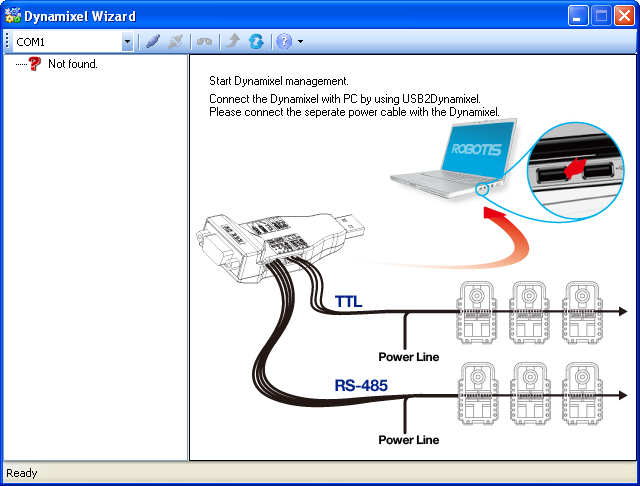
Task: Click the Dynamixel Wizard title bar icon
Action: tap(13, 16)
